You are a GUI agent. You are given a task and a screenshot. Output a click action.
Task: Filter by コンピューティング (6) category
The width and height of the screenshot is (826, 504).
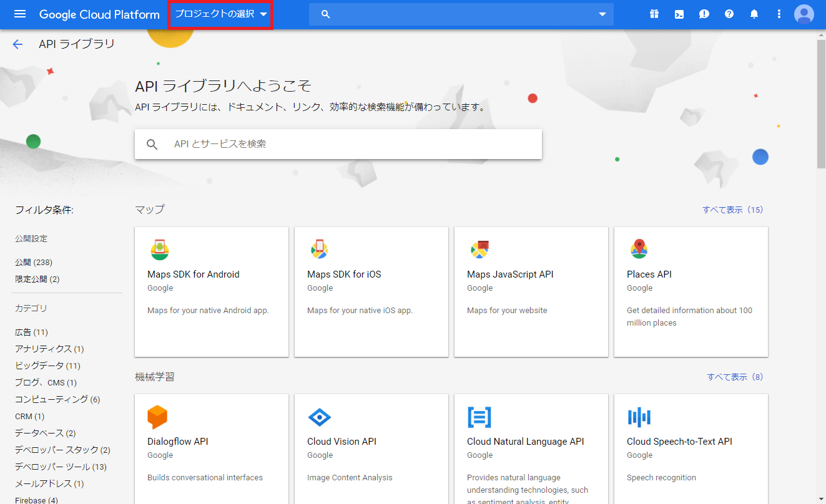[x=57, y=400]
